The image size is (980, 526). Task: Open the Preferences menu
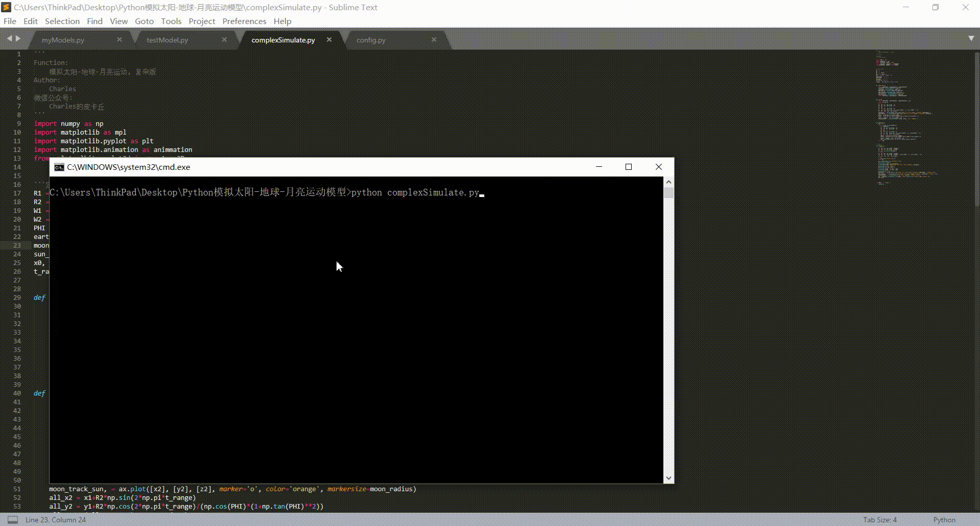(244, 21)
